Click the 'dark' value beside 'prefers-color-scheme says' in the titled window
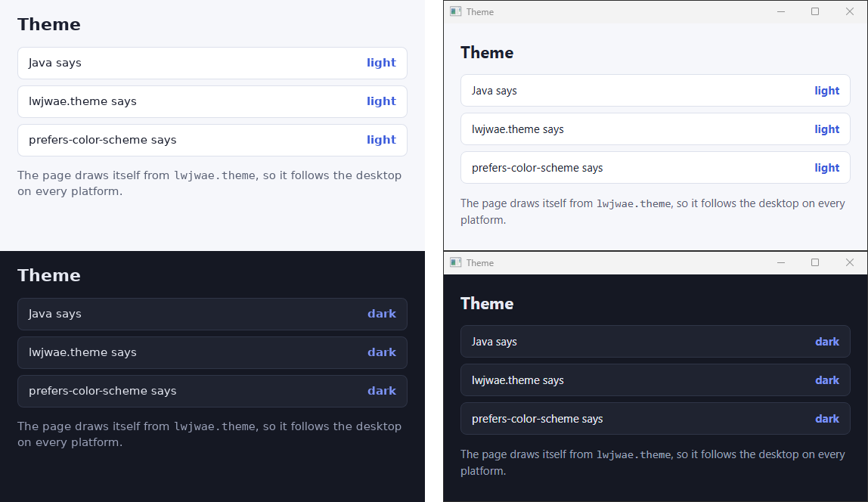 827,419
